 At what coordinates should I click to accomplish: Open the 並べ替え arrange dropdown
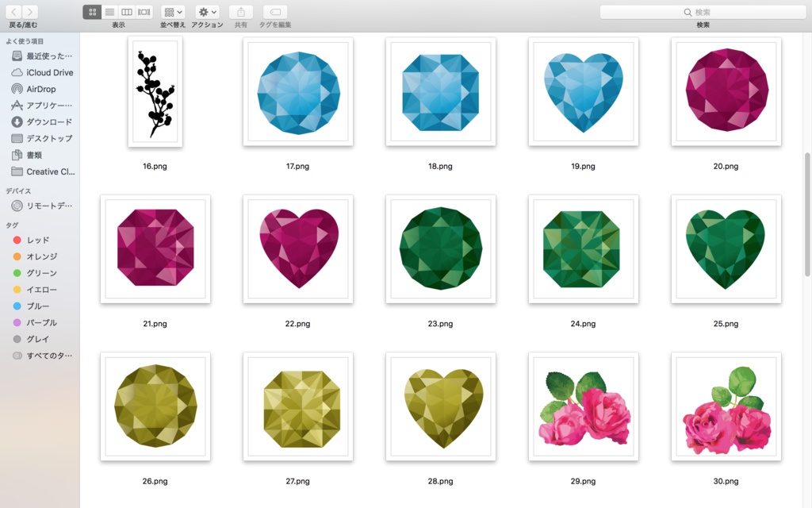[x=173, y=12]
